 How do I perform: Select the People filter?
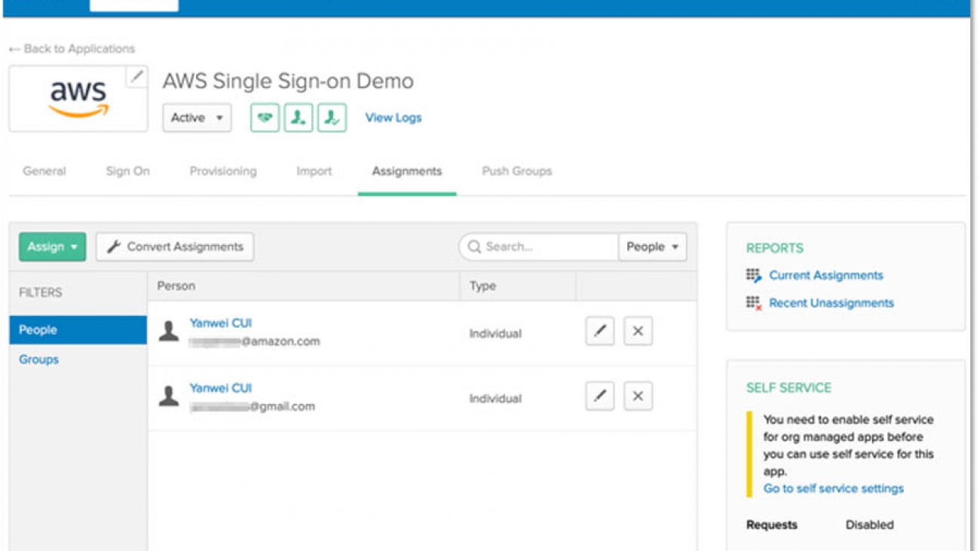[x=78, y=330]
